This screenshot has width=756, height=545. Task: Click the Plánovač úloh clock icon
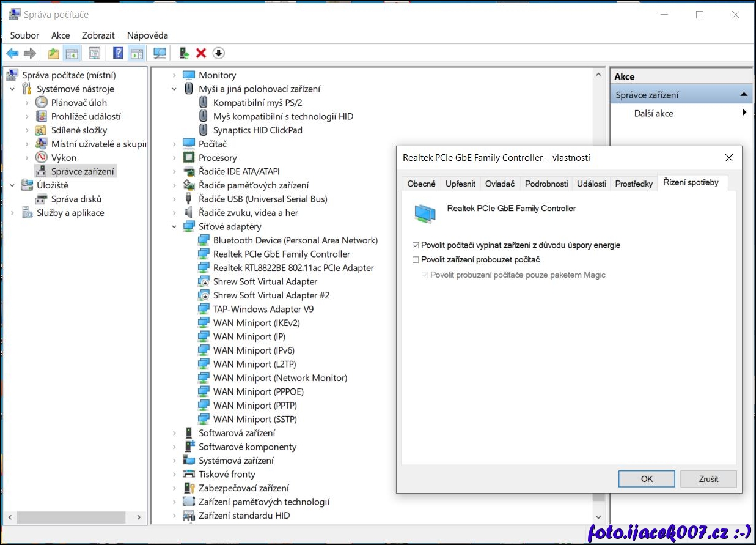coord(42,103)
